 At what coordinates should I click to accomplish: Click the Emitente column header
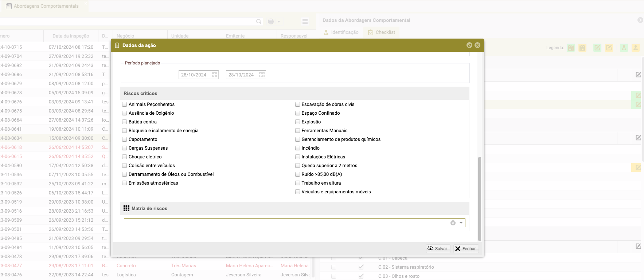[x=249, y=36]
